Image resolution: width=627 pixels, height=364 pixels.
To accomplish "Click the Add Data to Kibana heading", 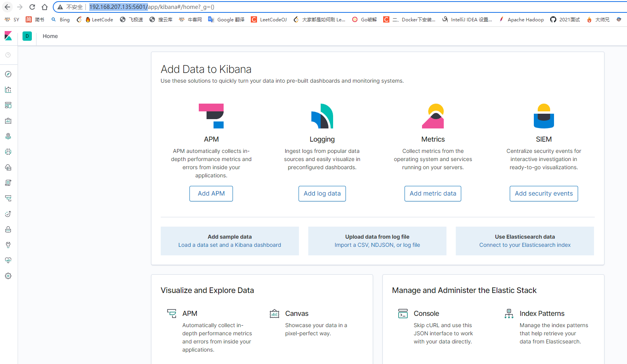I will [x=206, y=69].
